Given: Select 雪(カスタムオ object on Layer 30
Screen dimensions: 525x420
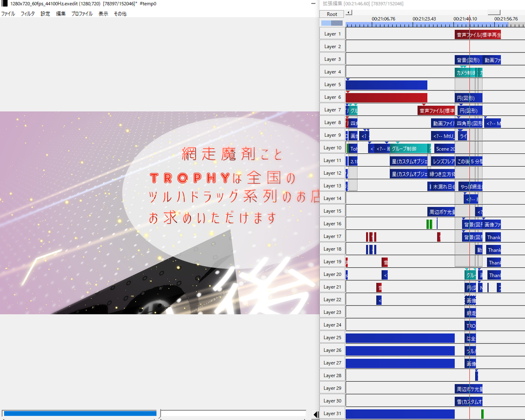Looking at the screenshot, I should [x=469, y=402].
